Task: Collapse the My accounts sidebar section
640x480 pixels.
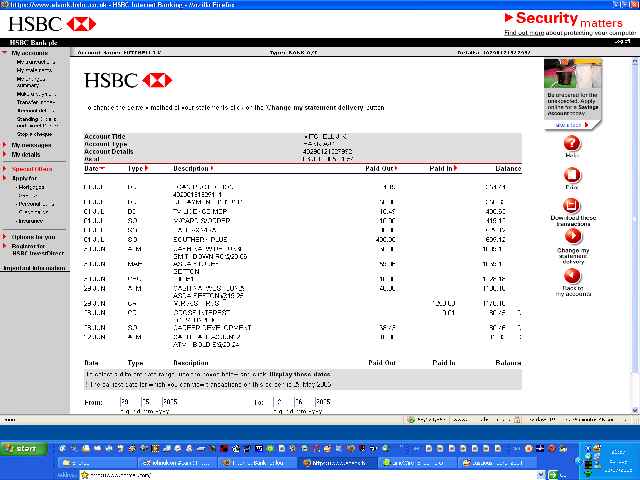Action: point(4,53)
